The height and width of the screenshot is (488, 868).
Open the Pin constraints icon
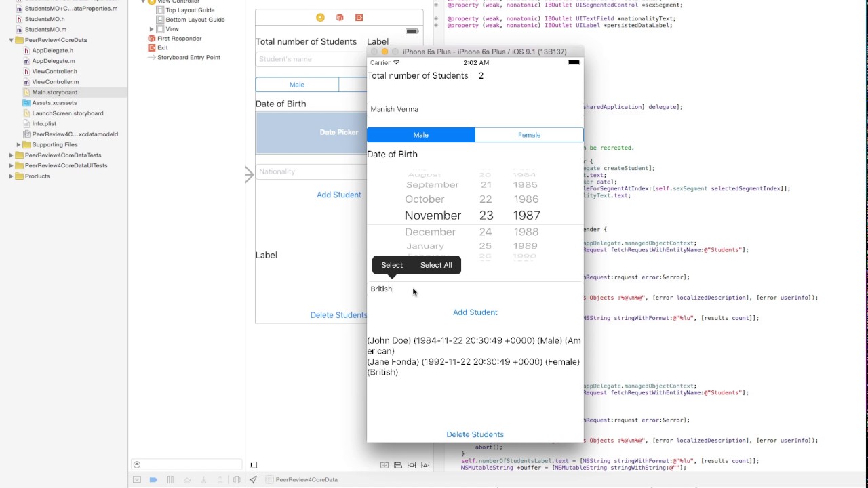tap(412, 465)
